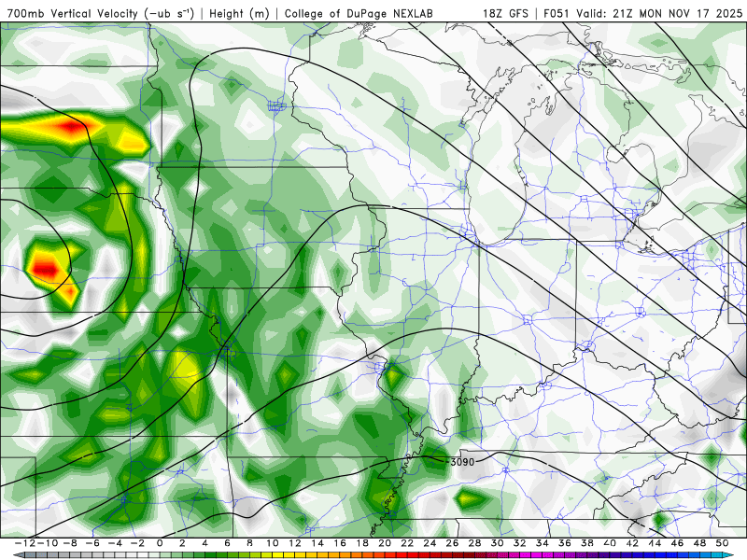Click the '32' color bar tick label

pos(519,543)
